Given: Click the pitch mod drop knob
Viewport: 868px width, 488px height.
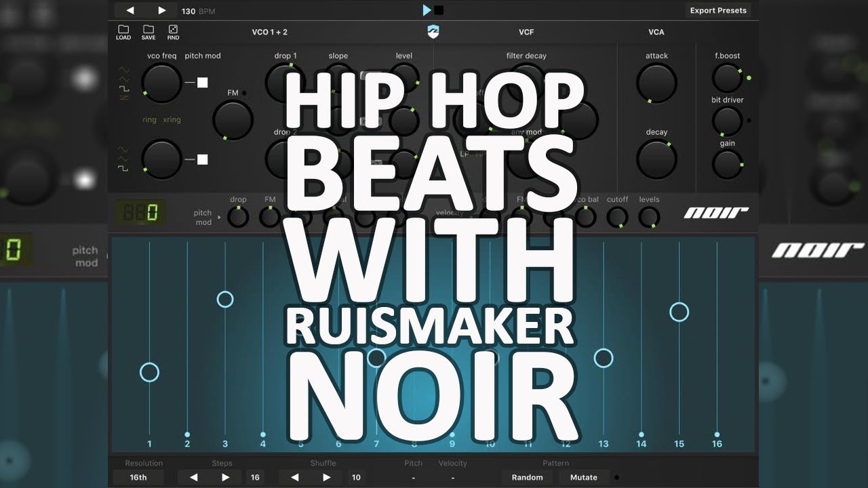Looking at the screenshot, I should [x=238, y=217].
